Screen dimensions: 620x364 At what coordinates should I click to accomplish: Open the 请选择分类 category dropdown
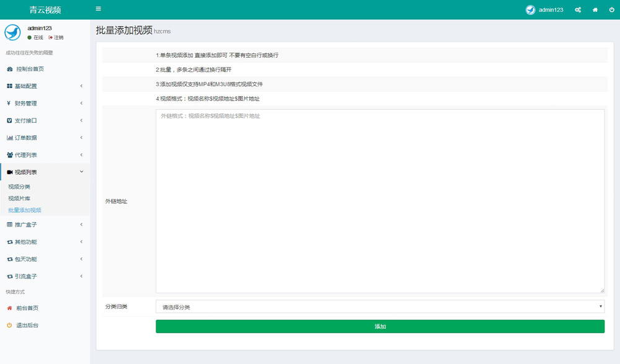[379, 306]
